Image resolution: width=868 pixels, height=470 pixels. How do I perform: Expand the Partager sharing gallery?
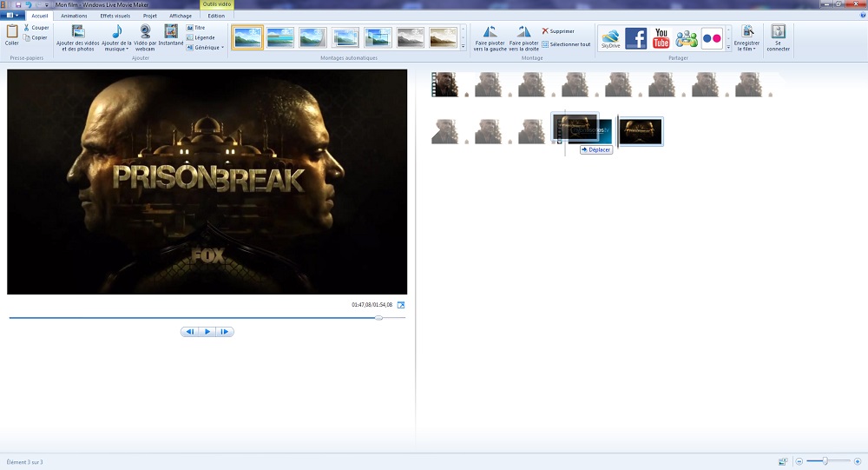tap(728, 48)
